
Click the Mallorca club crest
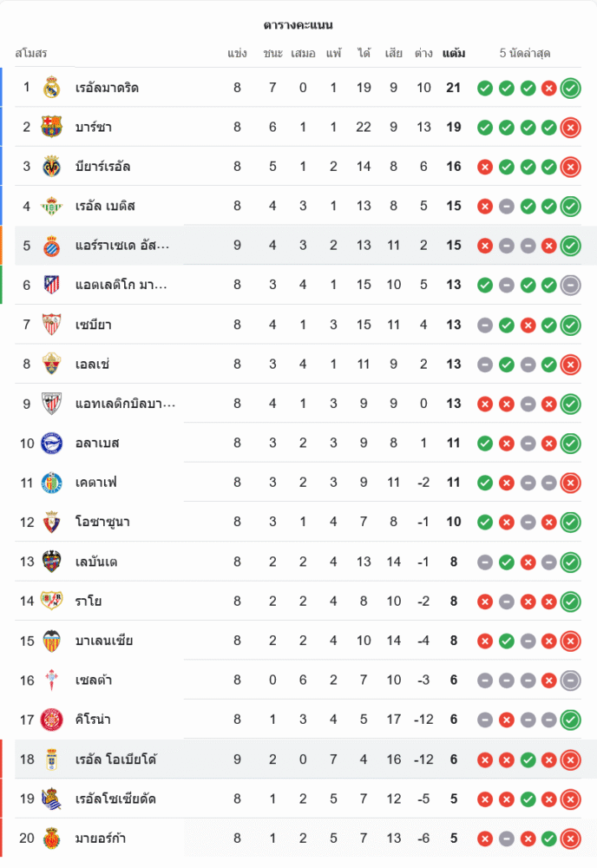click(x=52, y=838)
